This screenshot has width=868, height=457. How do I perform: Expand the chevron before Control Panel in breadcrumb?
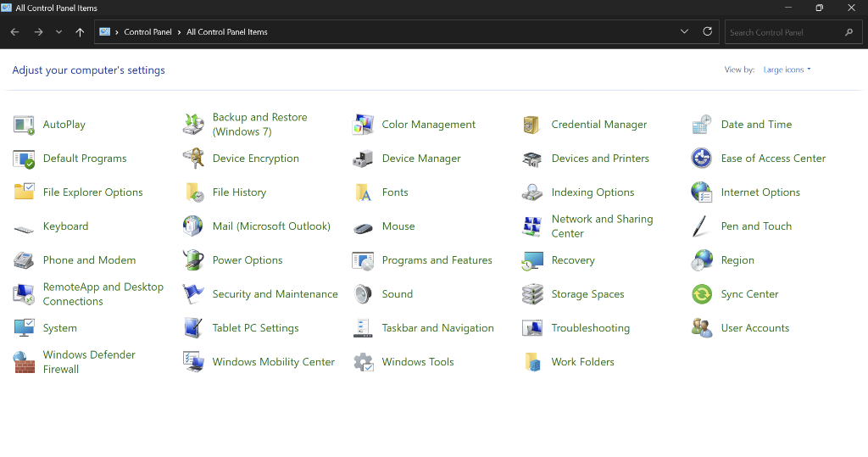point(117,32)
